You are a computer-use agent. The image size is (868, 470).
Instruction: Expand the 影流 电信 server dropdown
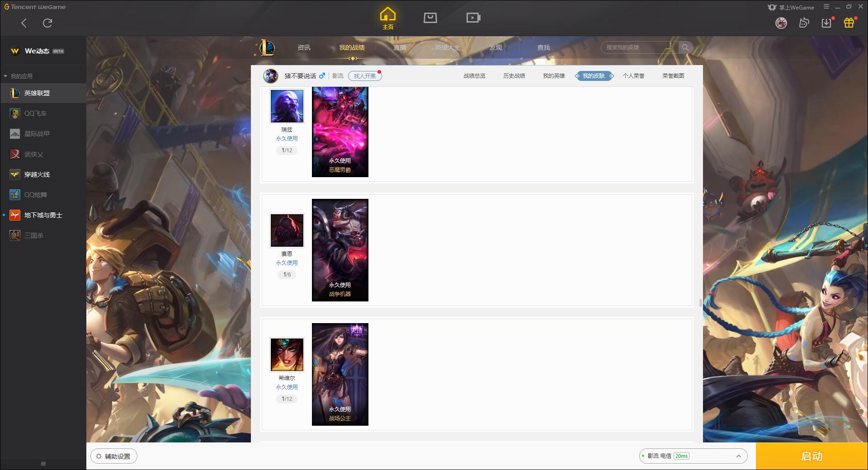693,456
